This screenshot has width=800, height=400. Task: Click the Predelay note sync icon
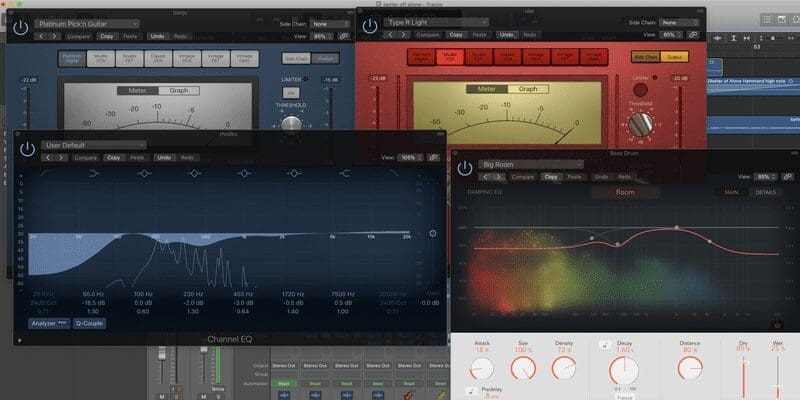[x=471, y=392]
